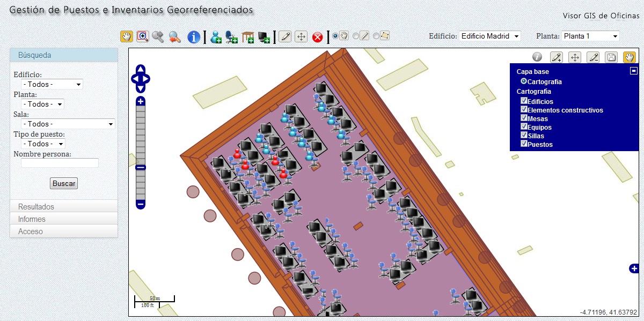Activate the zoom box magnifier tool
This screenshot has height=321, width=644.
142,36
